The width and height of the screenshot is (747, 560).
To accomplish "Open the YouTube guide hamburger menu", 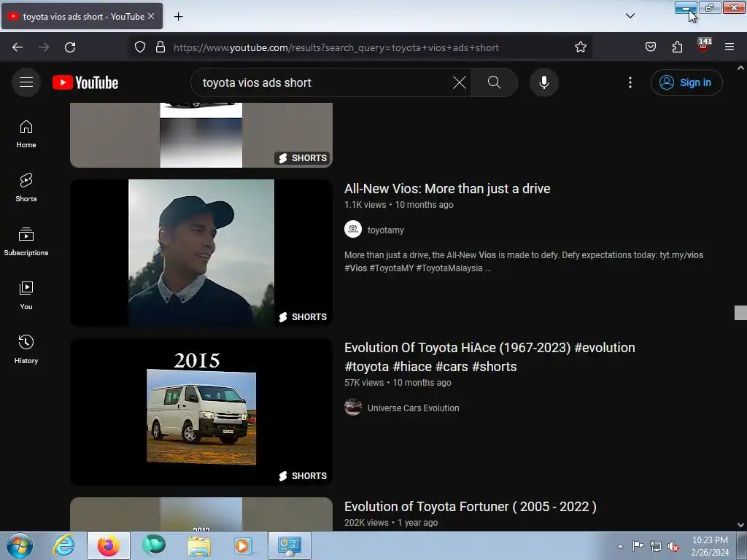I will pyautogui.click(x=26, y=82).
